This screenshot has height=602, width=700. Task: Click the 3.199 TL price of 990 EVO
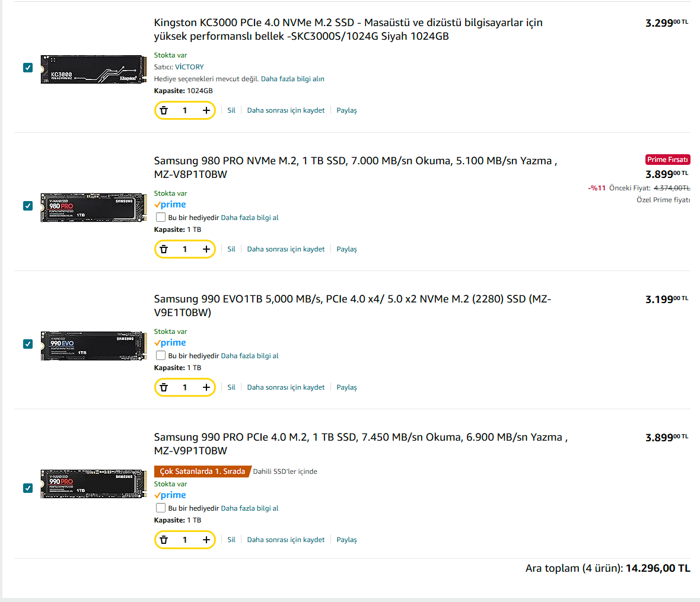[x=667, y=299]
